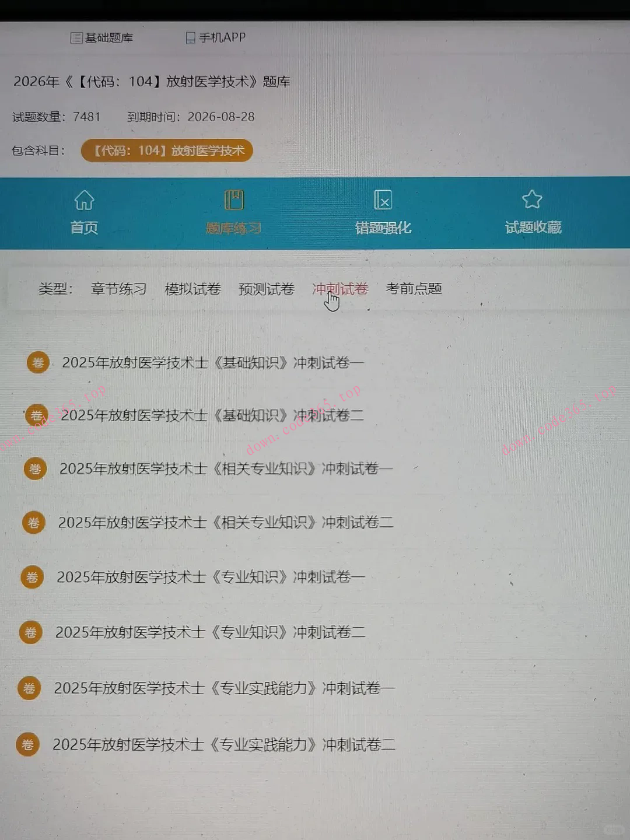Click the orange 【代码：104】放射医学技术 subject tag

click(x=166, y=150)
